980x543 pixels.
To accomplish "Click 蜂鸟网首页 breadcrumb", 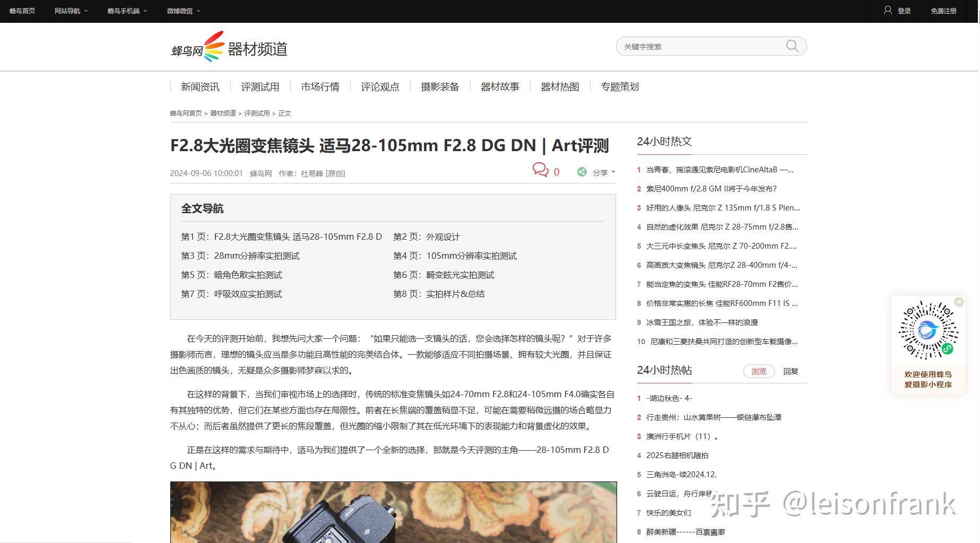I will coord(186,113).
